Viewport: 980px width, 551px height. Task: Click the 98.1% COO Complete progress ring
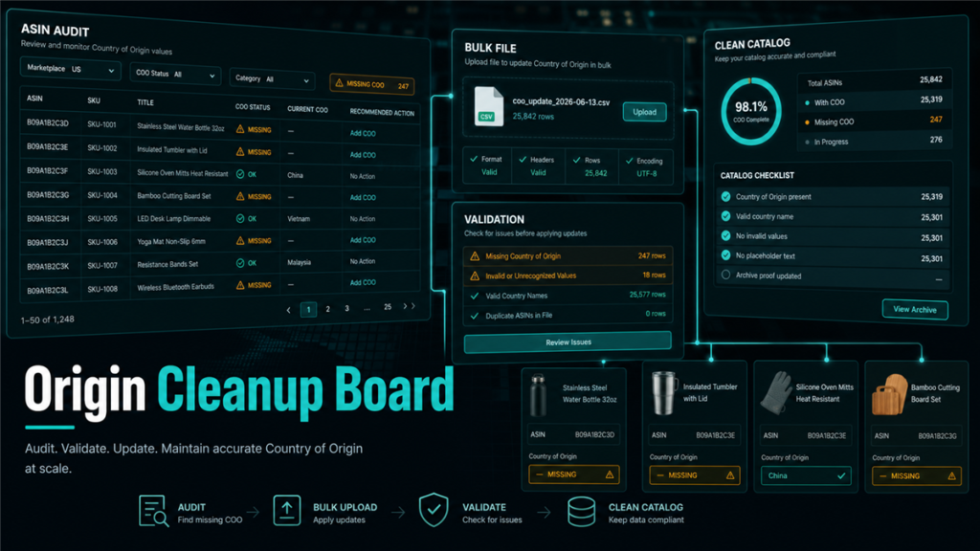click(x=750, y=111)
